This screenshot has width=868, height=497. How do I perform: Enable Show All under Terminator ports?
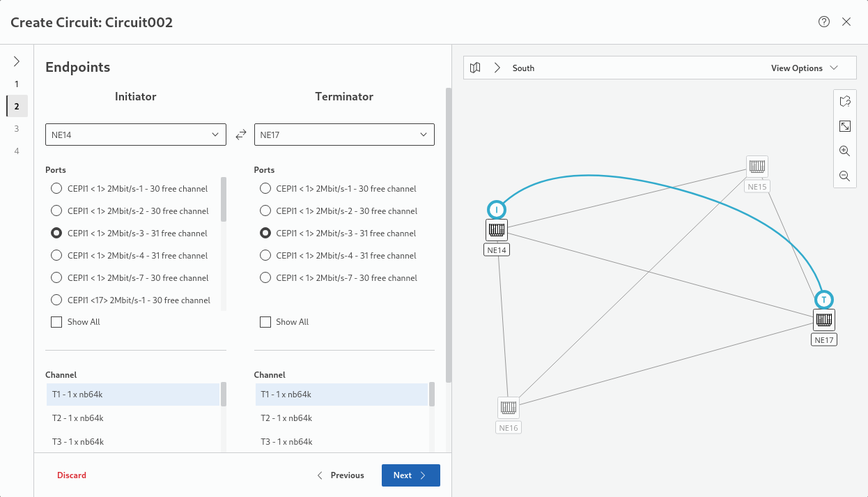click(x=265, y=322)
